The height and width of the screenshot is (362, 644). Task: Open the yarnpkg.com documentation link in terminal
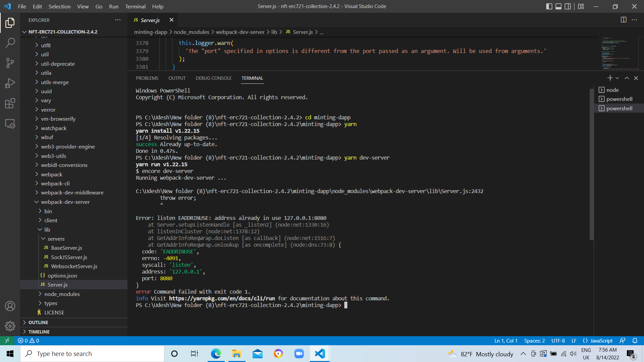[221, 298]
